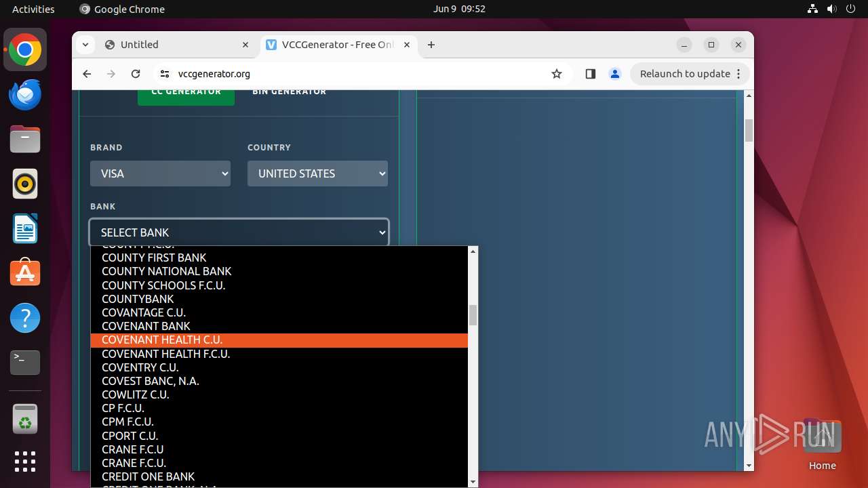Image resolution: width=868 pixels, height=488 pixels.
Task: Switch to the Untitled tab
Action: (176, 45)
